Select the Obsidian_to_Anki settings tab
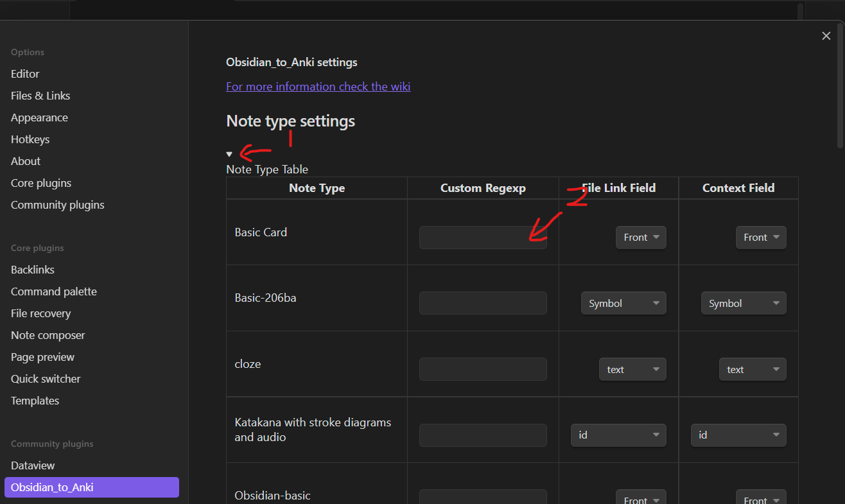 (92, 487)
